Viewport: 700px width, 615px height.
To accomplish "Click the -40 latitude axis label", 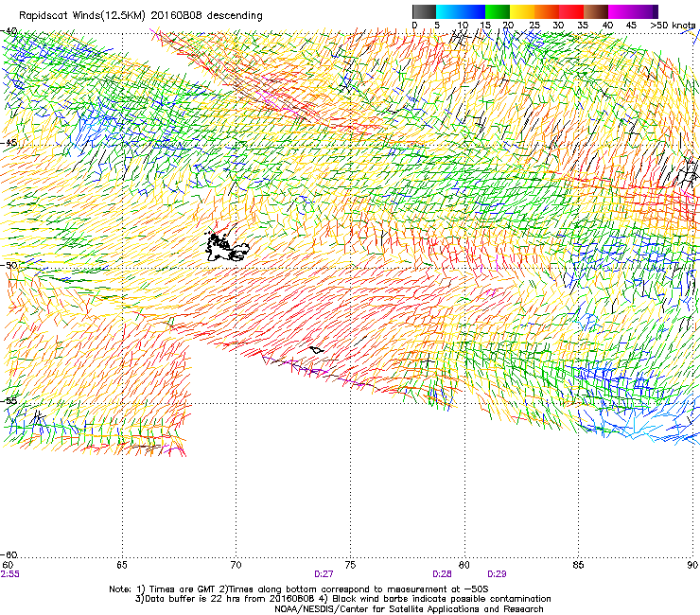I will [9, 31].
